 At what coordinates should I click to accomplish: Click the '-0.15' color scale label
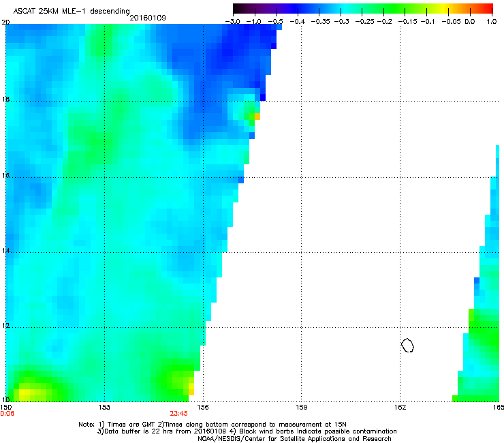tap(407, 22)
